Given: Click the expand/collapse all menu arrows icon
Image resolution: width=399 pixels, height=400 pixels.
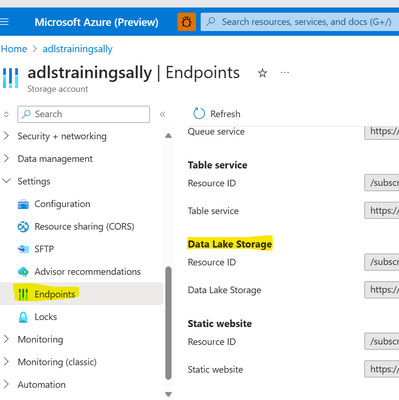Looking at the screenshot, I should (6, 114).
